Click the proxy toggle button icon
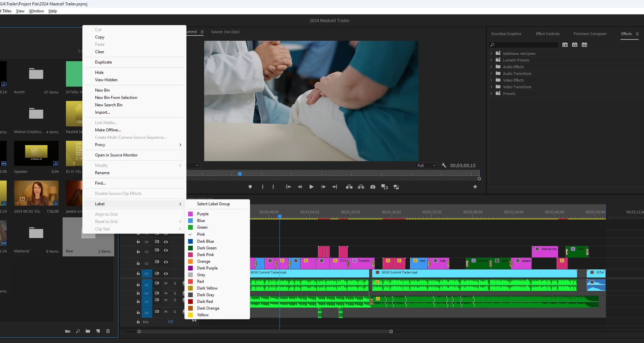 [x=396, y=187]
